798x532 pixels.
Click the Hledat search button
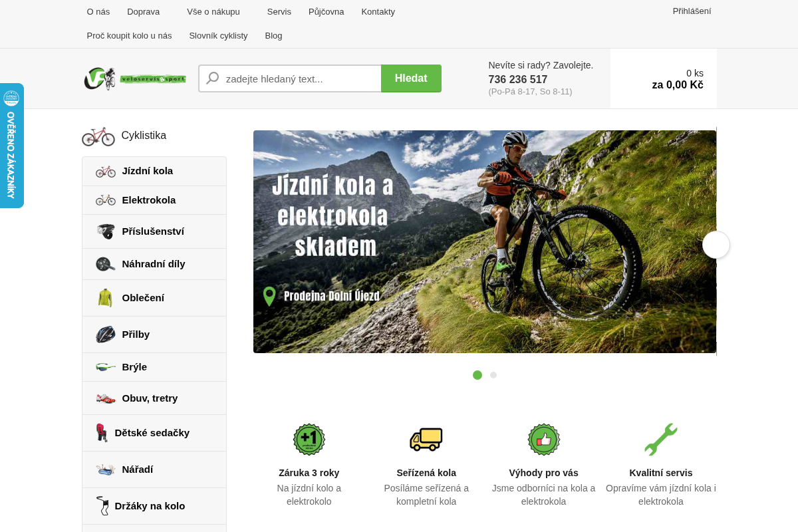[x=411, y=78]
